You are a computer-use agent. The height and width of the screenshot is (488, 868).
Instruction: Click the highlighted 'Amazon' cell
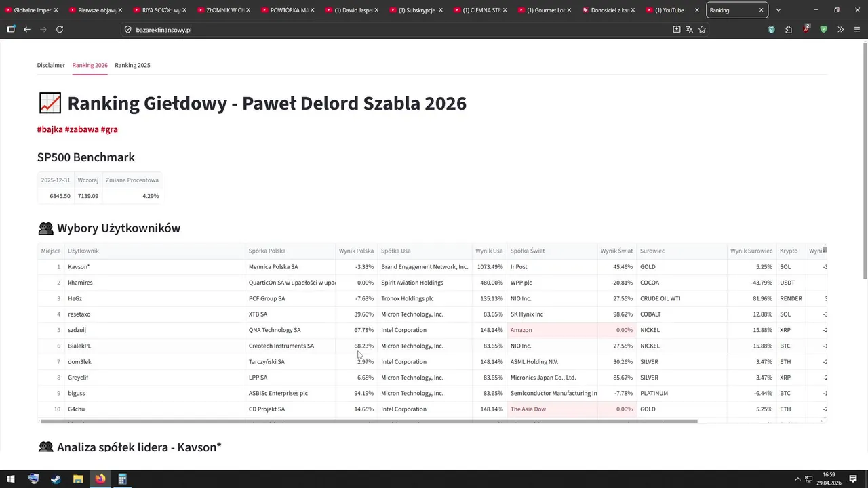pyautogui.click(x=552, y=330)
